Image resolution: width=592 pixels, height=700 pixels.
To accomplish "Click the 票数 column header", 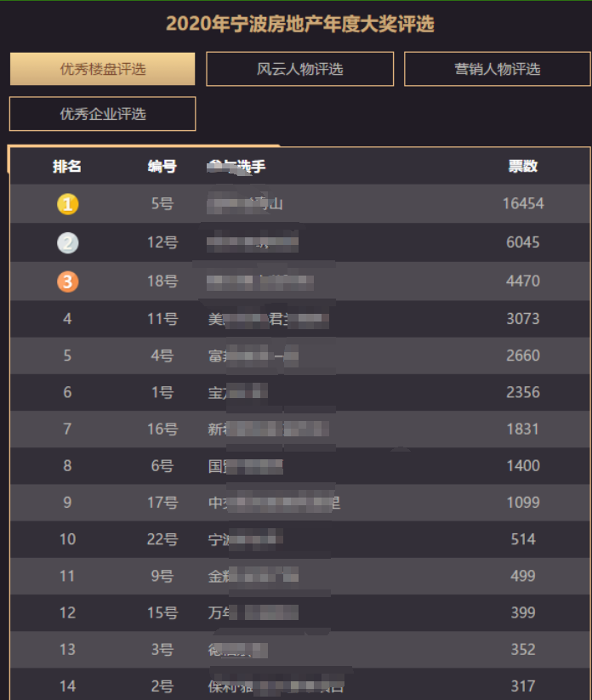I will (x=522, y=167).
